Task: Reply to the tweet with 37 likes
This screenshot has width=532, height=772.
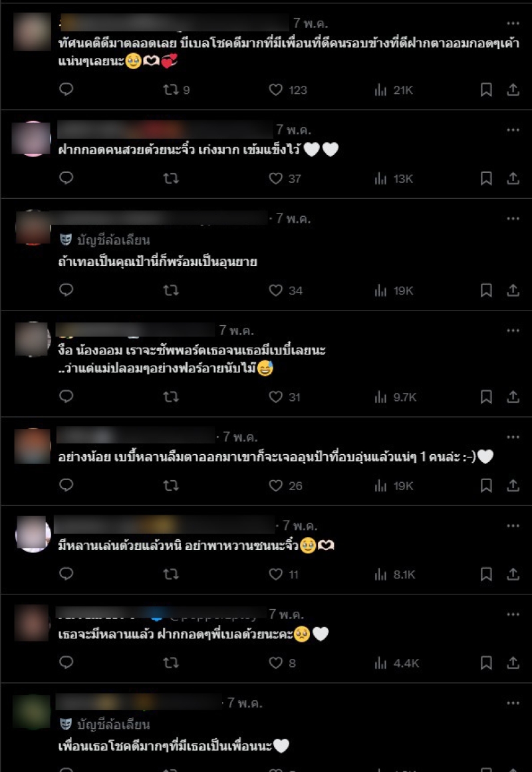Action: [66, 178]
